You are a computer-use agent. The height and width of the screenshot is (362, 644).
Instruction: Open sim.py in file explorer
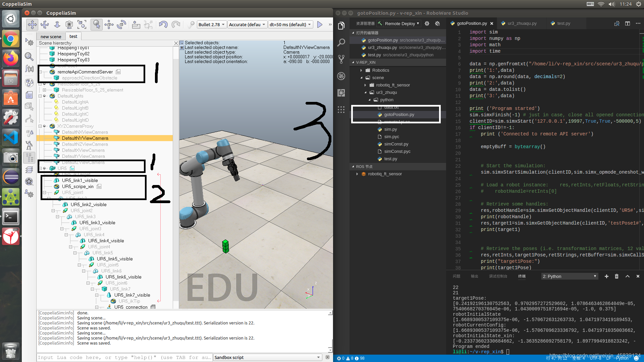click(390, 129)
